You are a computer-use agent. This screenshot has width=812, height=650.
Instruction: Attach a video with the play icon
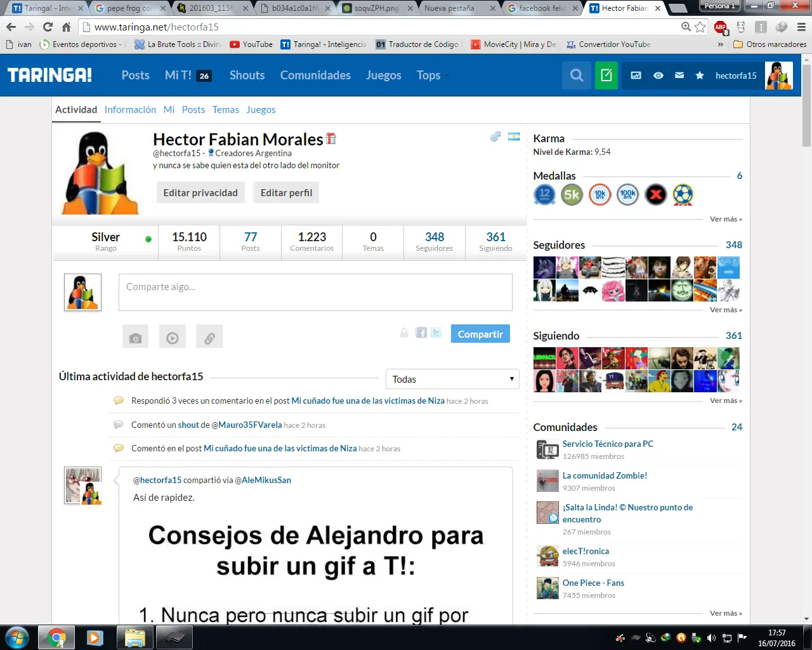173,337
